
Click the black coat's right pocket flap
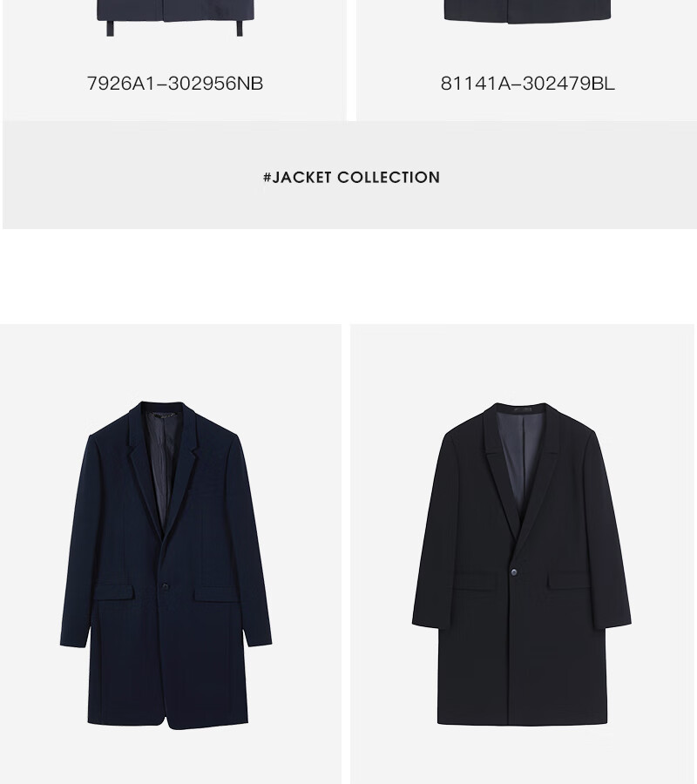pyautogui.click(x=569, y=581)
